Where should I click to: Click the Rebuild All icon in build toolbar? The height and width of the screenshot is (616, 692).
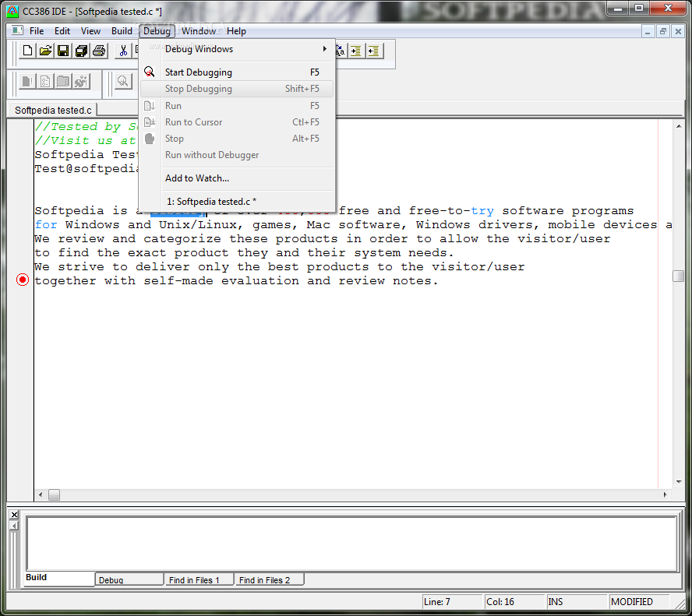(x=81, y=81)
